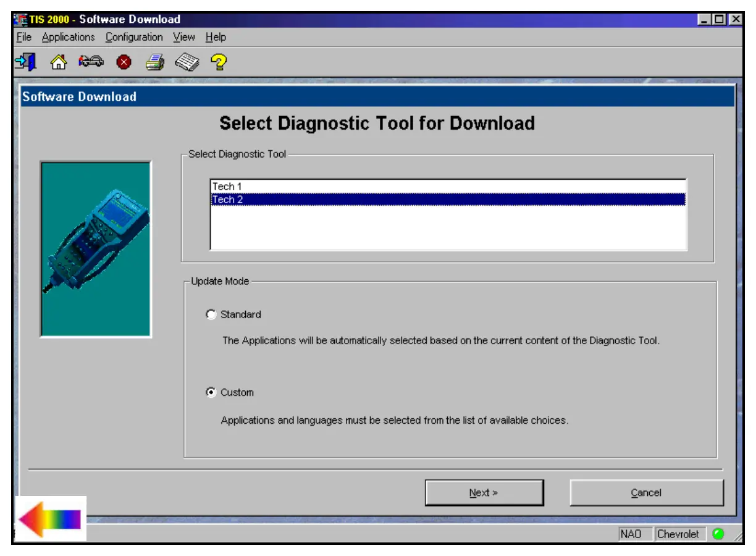Click the NAO status bar entry

coord(635,534)
